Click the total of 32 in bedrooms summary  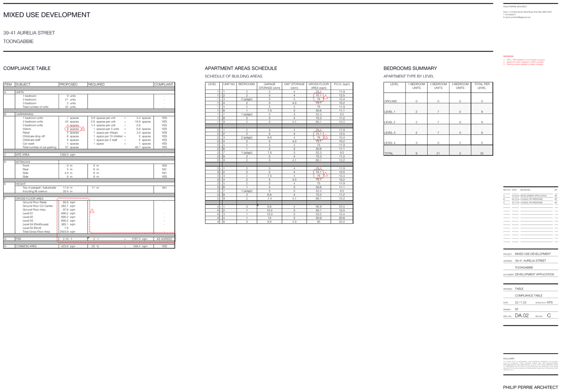point(482,153)
